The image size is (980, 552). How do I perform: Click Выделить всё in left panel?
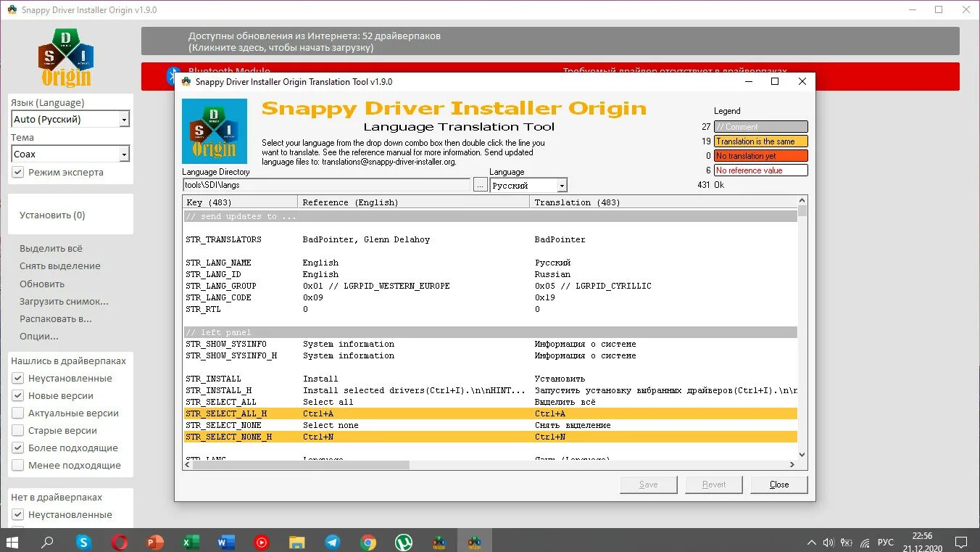(51, 249)
